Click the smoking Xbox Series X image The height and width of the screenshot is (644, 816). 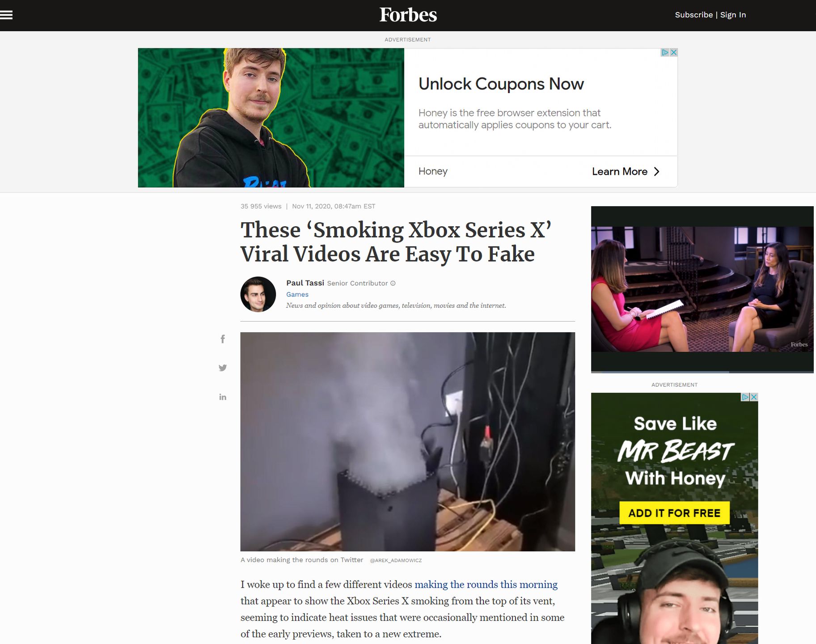point(407,441)
